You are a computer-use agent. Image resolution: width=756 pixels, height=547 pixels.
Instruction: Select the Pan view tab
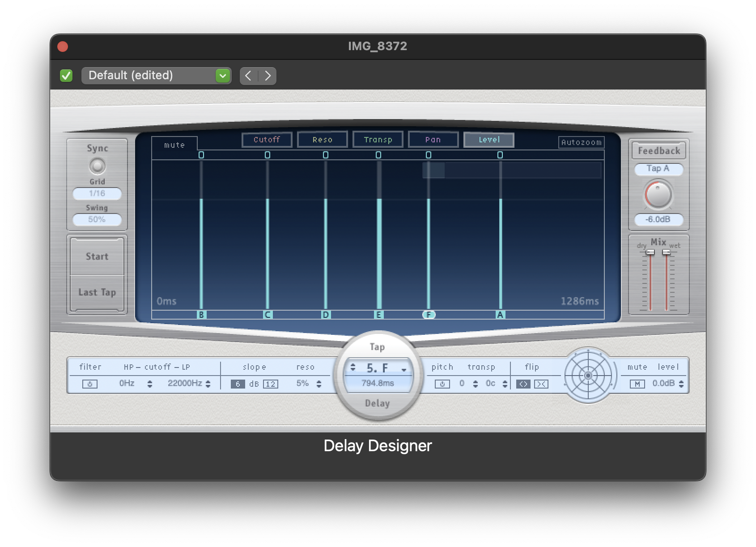point(433,140)
